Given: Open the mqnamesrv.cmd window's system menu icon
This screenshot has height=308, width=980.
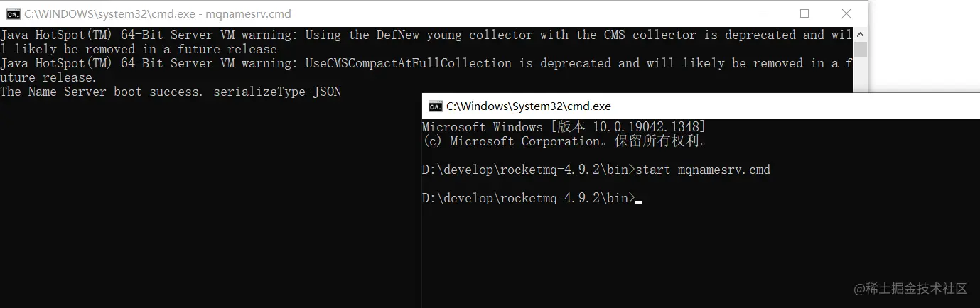Looking at the screenshot, I should coord(12,13).
